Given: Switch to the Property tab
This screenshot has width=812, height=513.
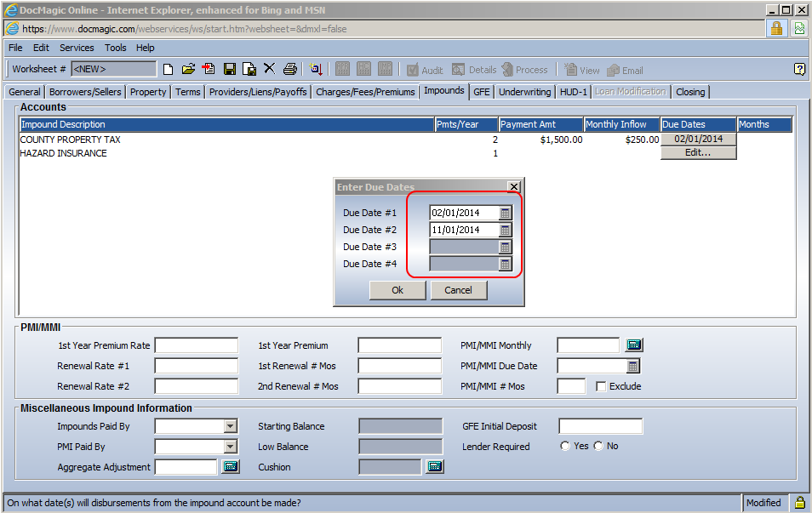Looking at the screenshot, I should tap(148, 92).
